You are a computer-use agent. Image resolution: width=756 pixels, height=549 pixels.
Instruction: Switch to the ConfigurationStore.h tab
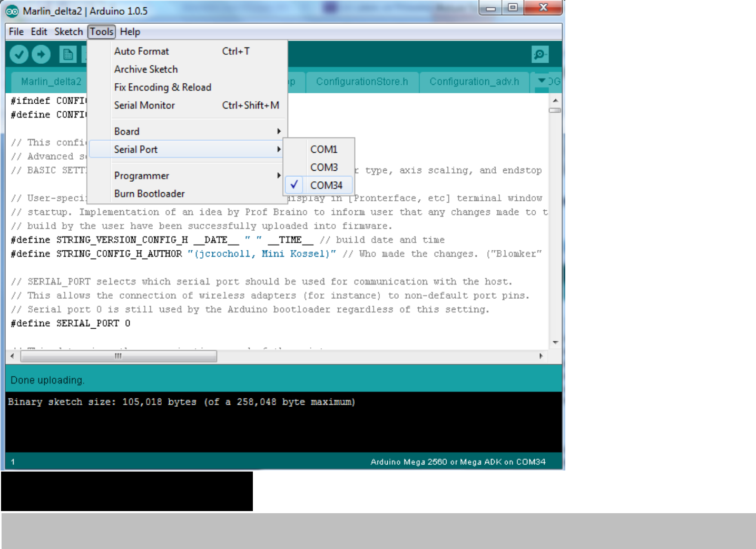click(362, 82)
